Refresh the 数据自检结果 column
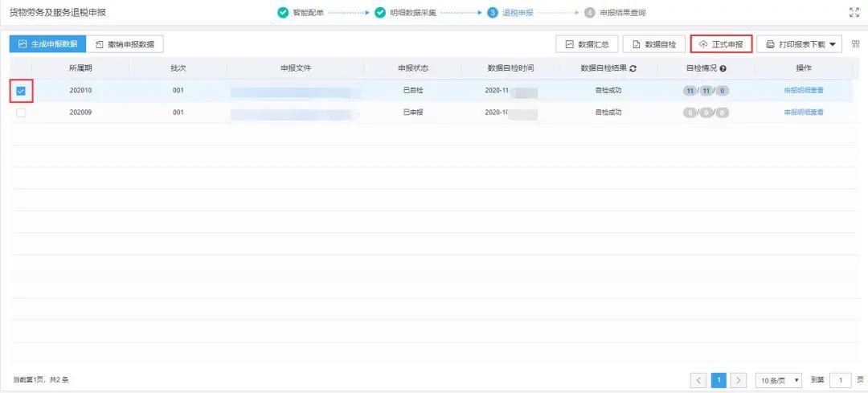 [x=633, y=68]
